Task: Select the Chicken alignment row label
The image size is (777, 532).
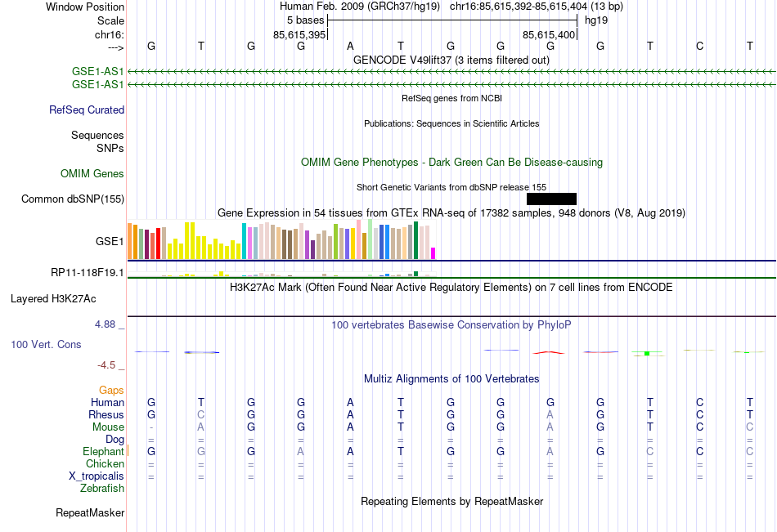Action: point(105,463)
